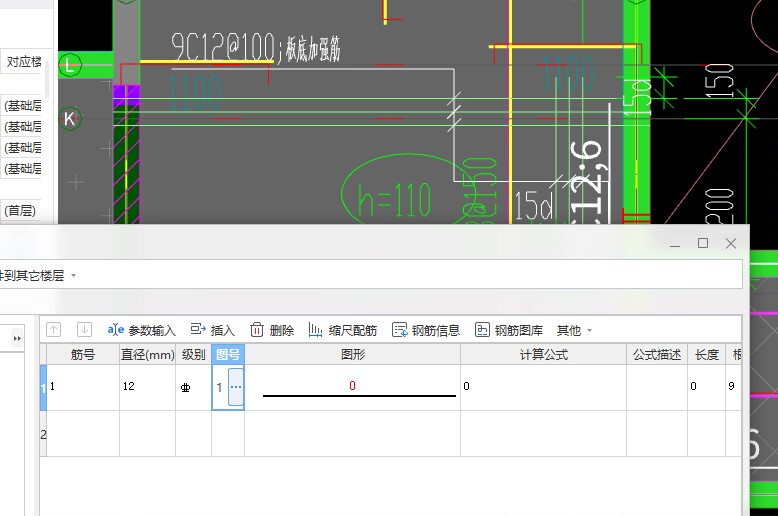This screenshot has width=778, height=516.
Task: Select row header number 1
Action: [43, 387]
